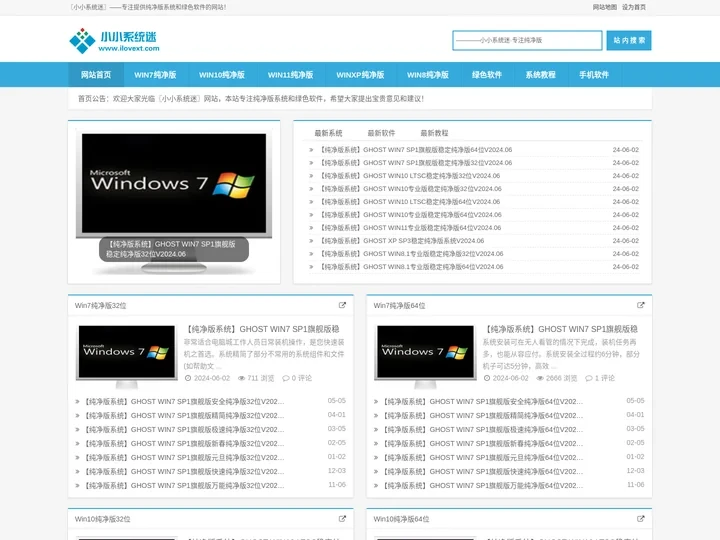This screenshot has width=720, height=540.
Task: Click the 1 评论 comment count
Action: 600,378
